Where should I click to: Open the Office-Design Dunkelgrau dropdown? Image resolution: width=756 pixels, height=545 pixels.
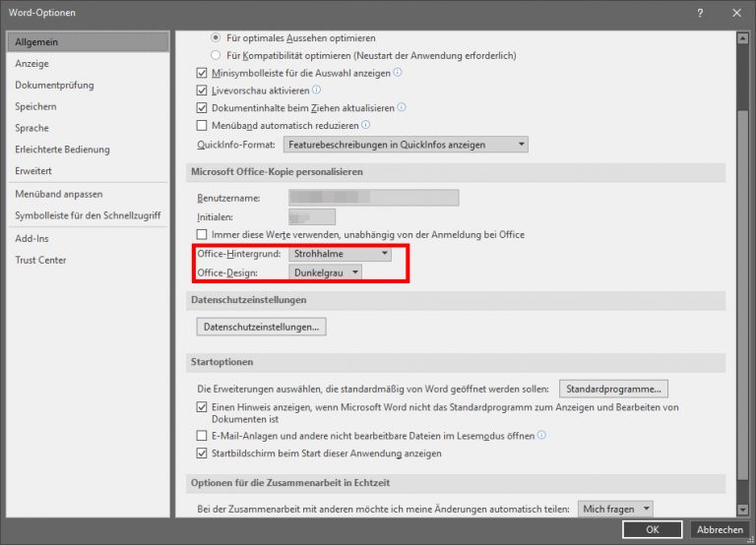pos(325,272)
